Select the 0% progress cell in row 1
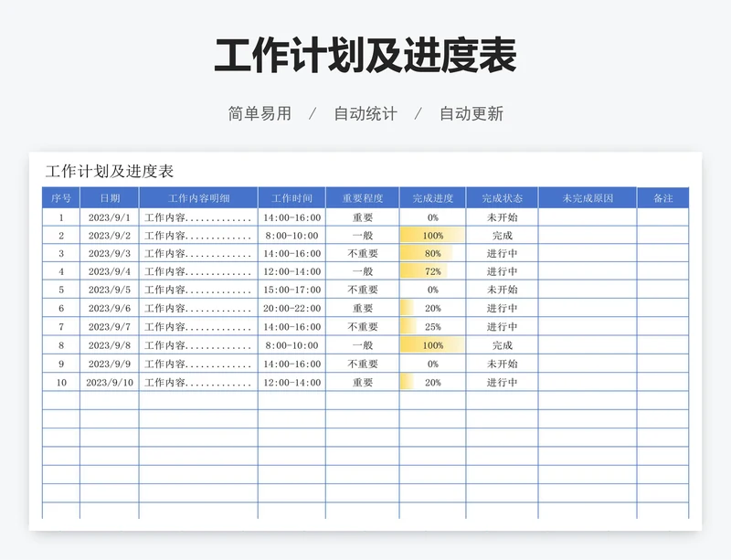This screenshot has width=731, height=560. [432, 217]
